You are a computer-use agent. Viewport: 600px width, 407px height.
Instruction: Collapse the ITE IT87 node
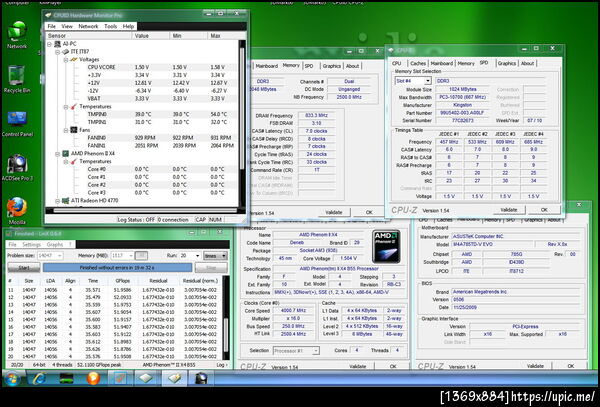[x=57, y=52]
